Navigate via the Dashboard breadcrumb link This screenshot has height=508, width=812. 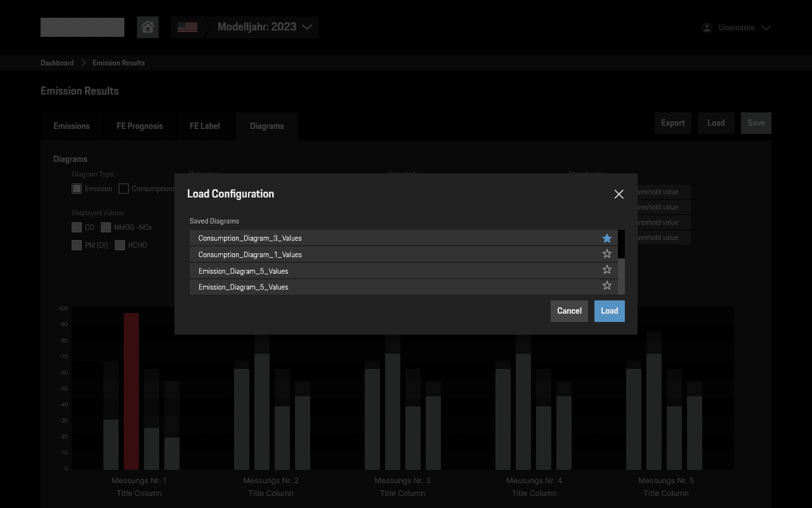57,62
